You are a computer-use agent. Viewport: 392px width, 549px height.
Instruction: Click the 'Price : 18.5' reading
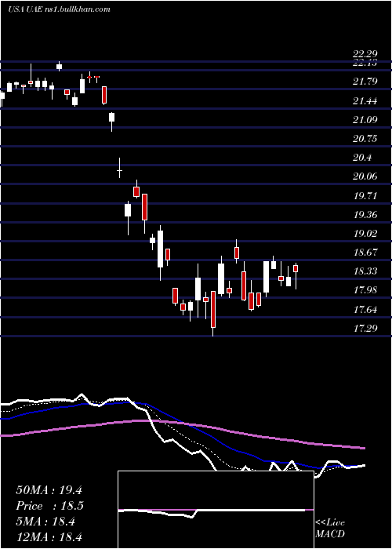pyautogui.click(x=49, y=506)
